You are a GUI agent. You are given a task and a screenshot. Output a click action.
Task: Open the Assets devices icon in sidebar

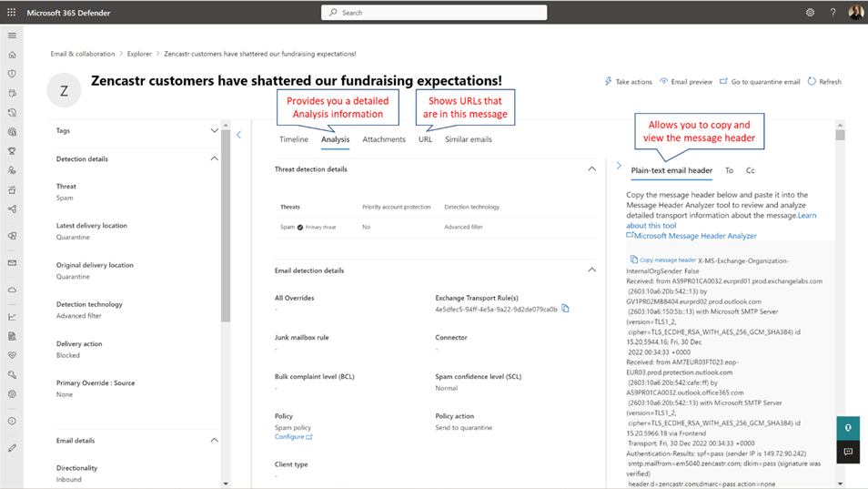pyautogui.click(x=12, y=236)
